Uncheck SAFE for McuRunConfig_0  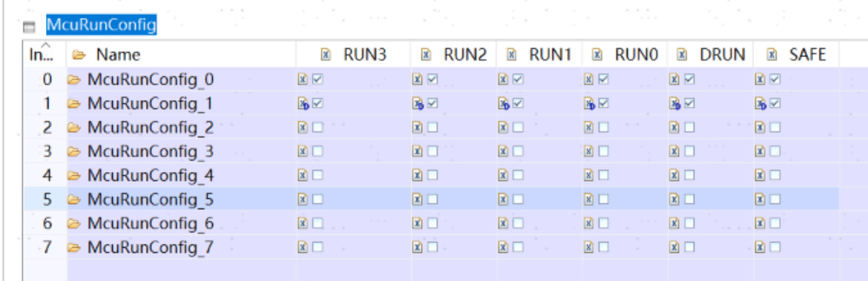[775, 79]
